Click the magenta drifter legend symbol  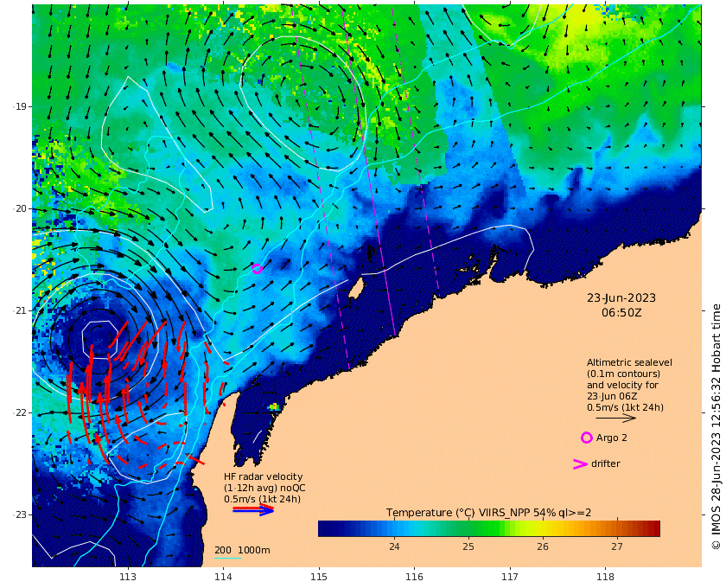click(x=580, y=463)
